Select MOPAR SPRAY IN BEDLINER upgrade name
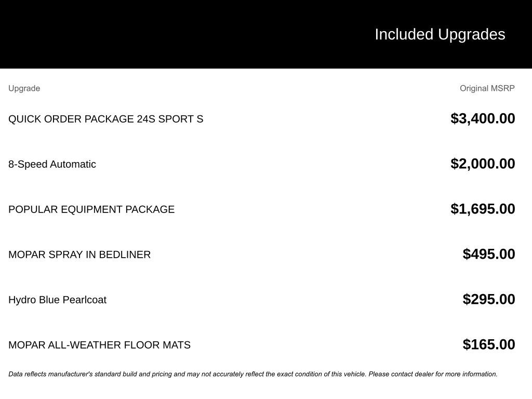This screenshot has height=399, width=532. [79, 255]
